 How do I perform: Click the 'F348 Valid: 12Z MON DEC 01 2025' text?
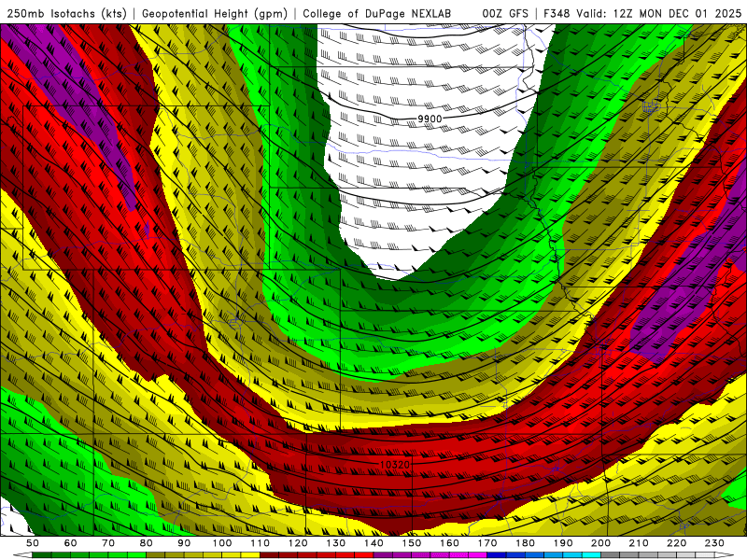click(x=642, y=13)
